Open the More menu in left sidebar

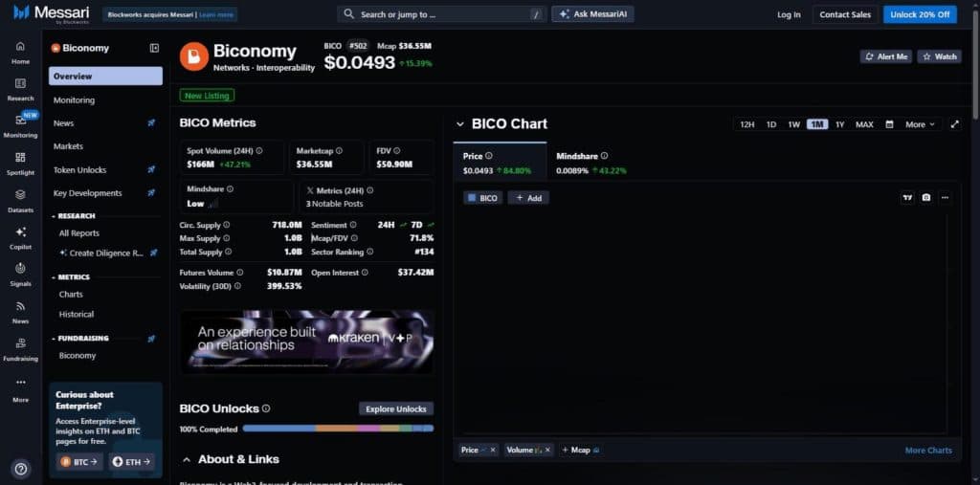(21, 390)
